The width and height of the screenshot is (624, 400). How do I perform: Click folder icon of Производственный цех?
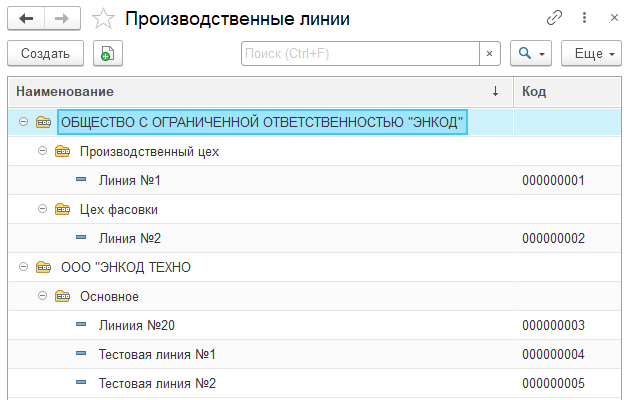click(x=62, y=152)
